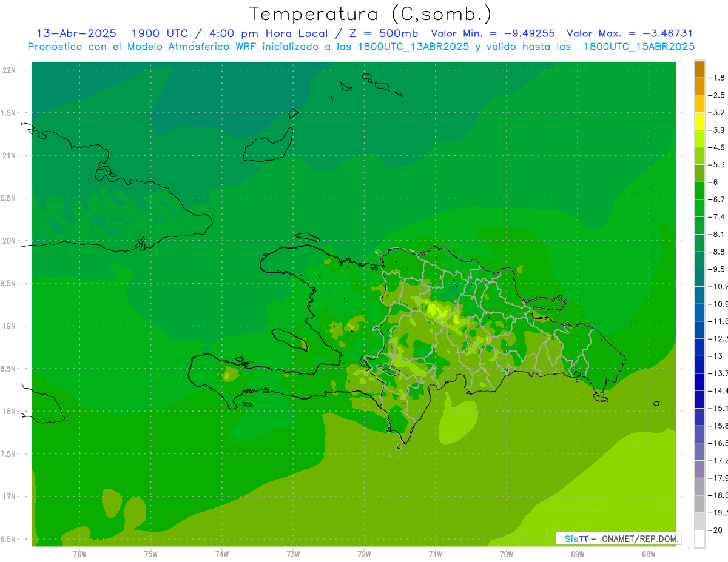Screen dimensions: 728x562
Task: Click the '72W' longitude label
Action: point(364,554)
